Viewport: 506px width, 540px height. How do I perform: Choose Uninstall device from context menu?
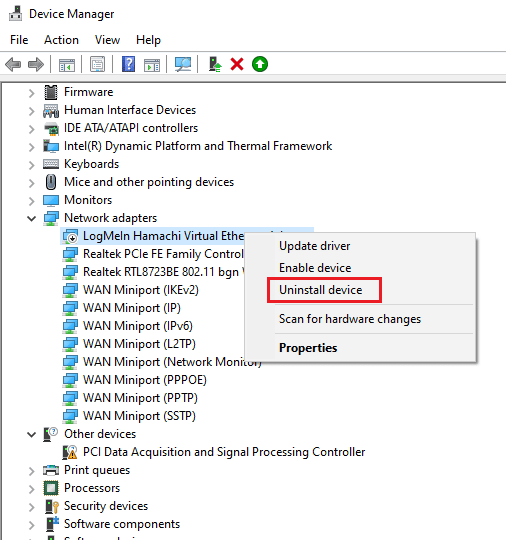[x=320, y=290]
